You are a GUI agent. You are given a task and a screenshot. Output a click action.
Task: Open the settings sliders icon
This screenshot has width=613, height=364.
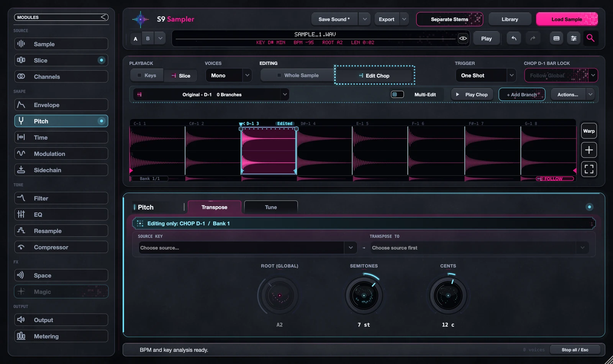point(574,38)
